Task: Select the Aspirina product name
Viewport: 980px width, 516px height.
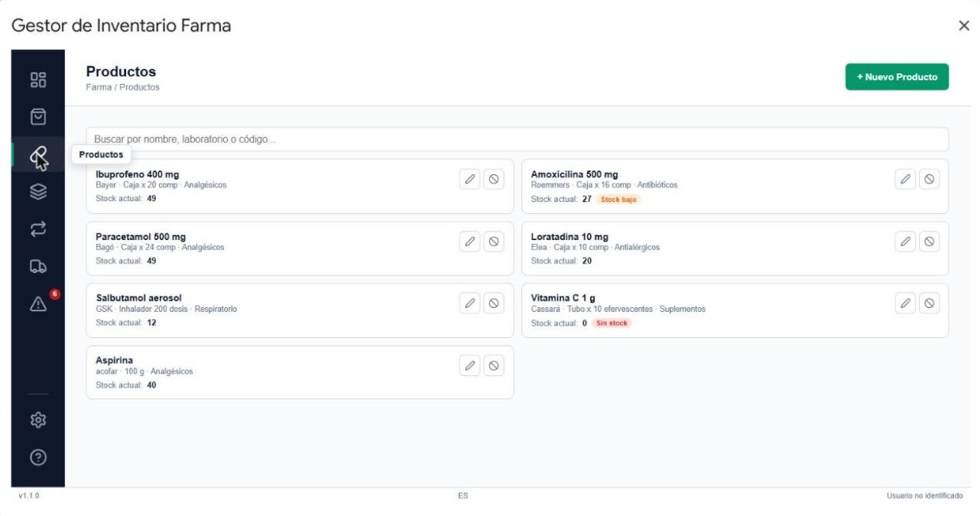Action: (x=114, y=361)
